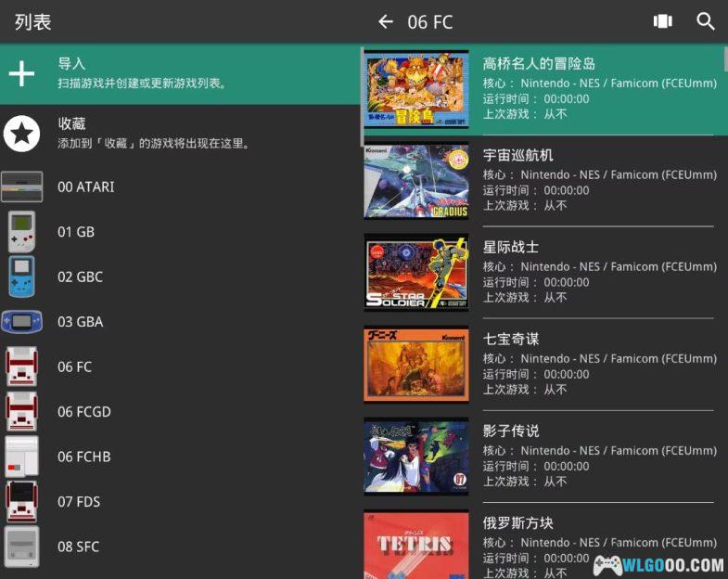Select the Super Famicom icon for 08 SFC

point(22,547)
